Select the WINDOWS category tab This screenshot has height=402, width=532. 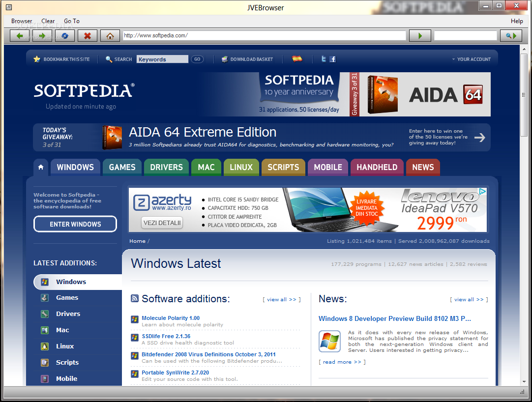[x=75, y=167]
